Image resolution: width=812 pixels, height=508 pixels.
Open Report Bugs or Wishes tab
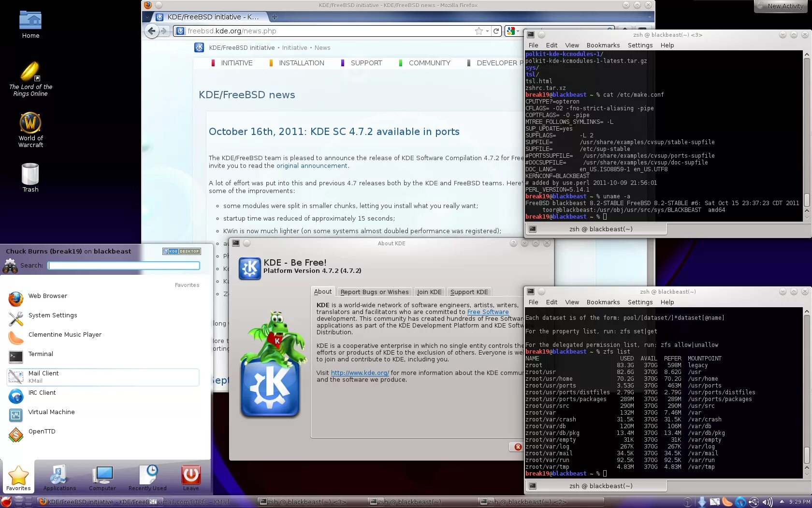coord(375,292)
